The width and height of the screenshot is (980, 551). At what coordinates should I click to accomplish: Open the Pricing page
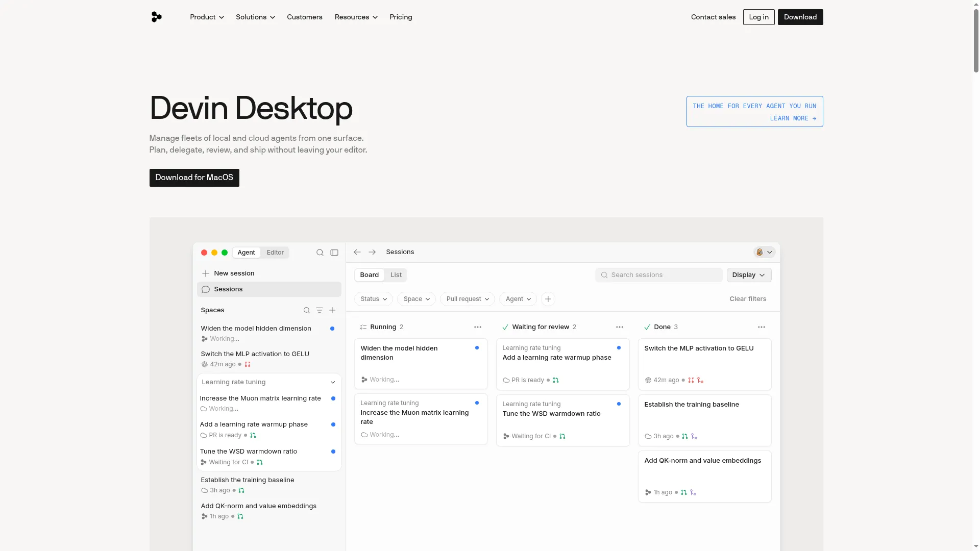click(401, 17)
